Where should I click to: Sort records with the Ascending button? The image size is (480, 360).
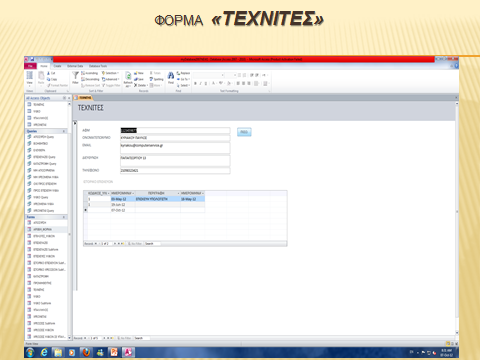click(90, 73)
